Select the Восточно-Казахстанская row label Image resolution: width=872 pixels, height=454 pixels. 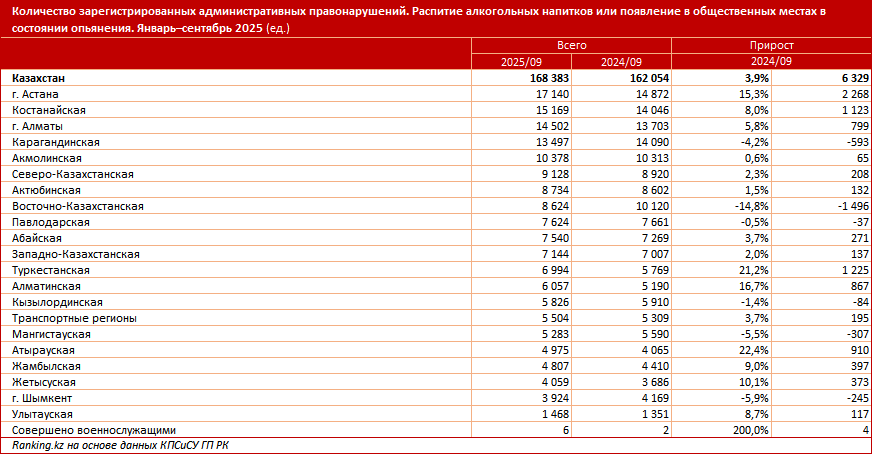(78, 206)
